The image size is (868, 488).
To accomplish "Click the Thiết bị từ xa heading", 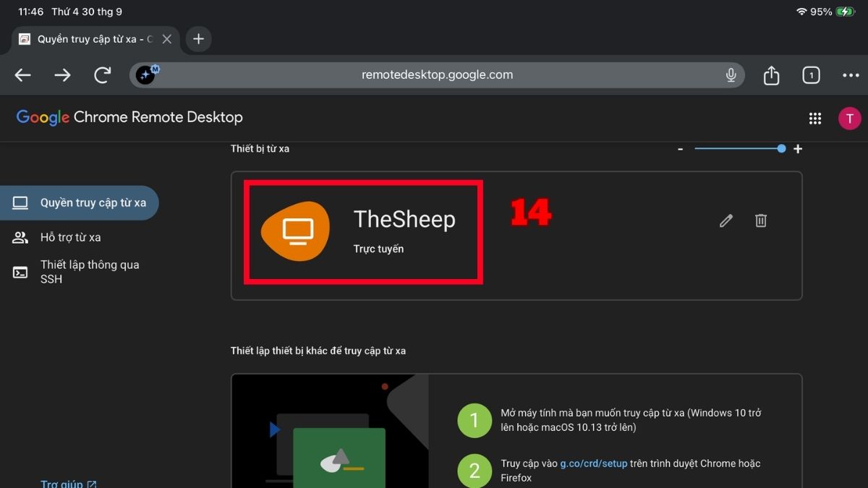I will click(x=260, y=148).
